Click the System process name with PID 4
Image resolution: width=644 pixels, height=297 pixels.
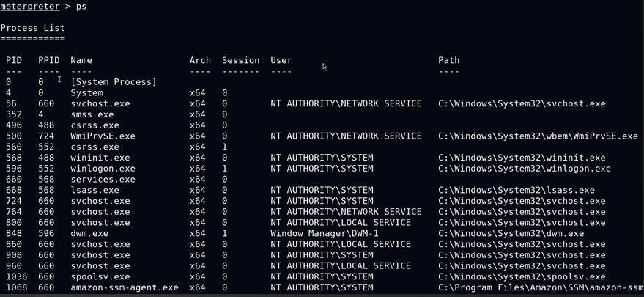(86, 92)
